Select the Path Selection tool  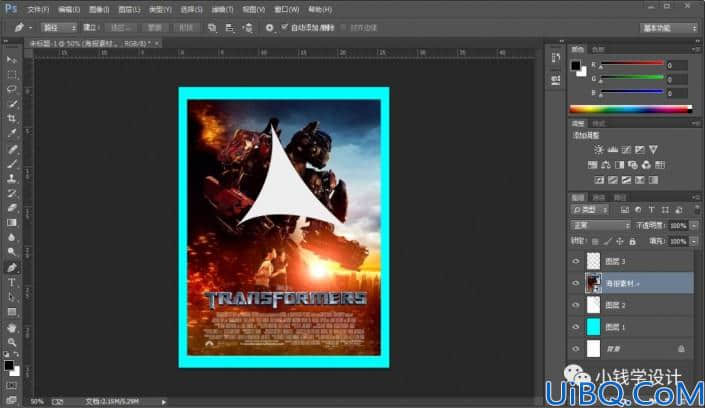click(12, 297)
